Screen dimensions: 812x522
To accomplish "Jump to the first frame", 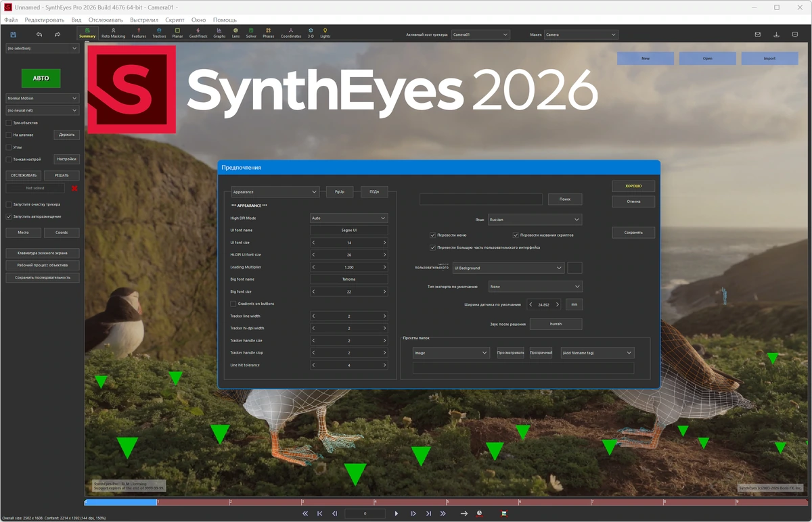I will pos(320,513).
